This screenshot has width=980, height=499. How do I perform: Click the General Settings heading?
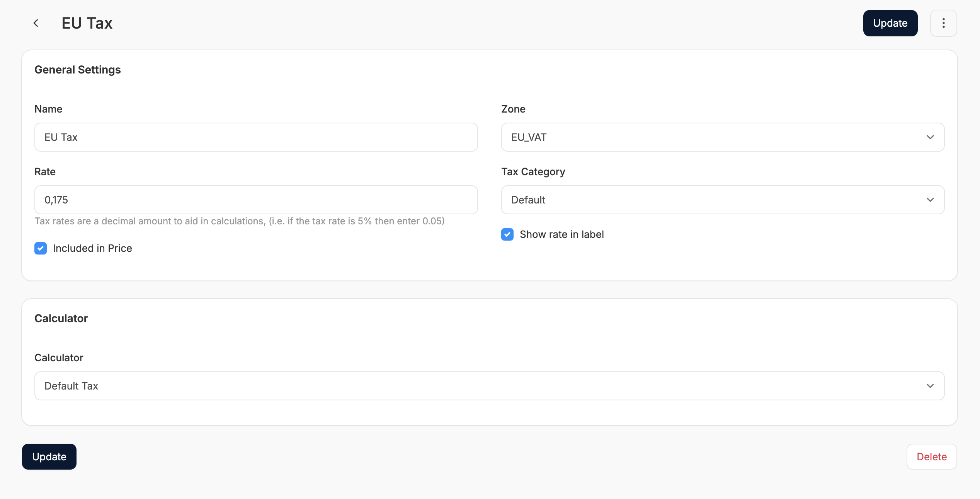(x=78, y=70)
